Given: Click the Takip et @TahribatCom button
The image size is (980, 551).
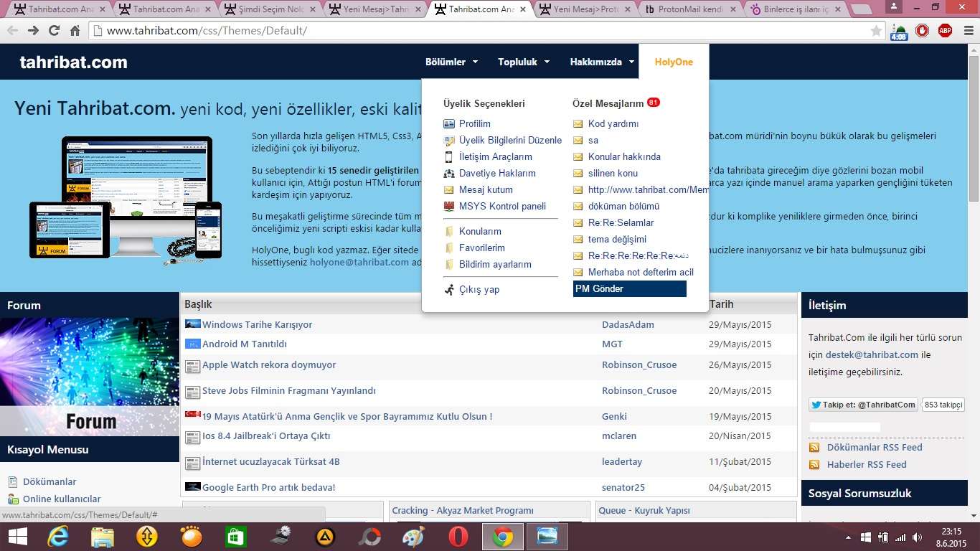Looking at the screenshot, I should click(x=863, y=405).
